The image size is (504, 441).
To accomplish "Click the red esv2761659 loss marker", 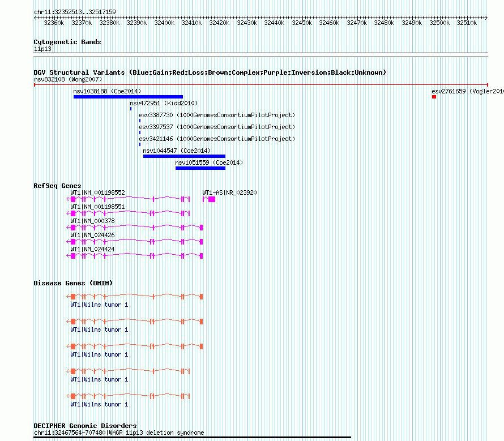I will [x=434, y=97].
